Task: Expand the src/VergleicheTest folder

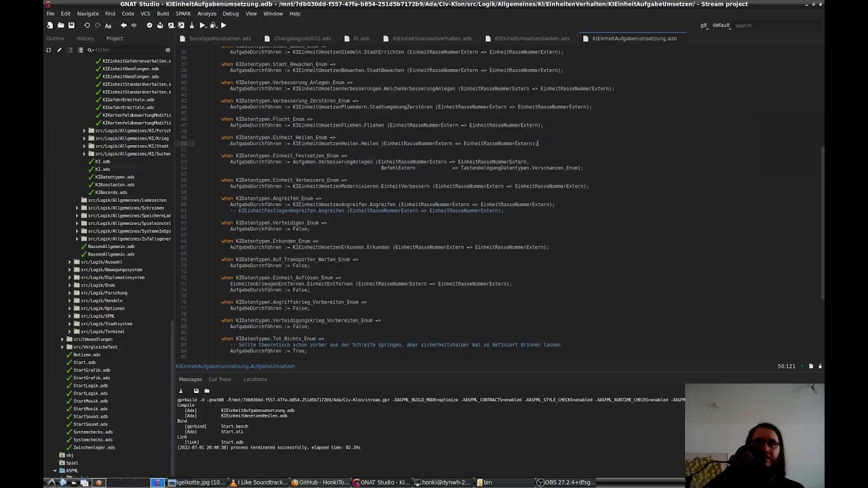Action: (x=62, y=347)
